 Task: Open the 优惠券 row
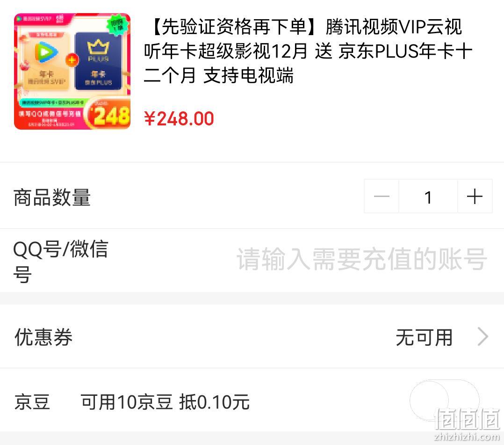tap(252, 336)
